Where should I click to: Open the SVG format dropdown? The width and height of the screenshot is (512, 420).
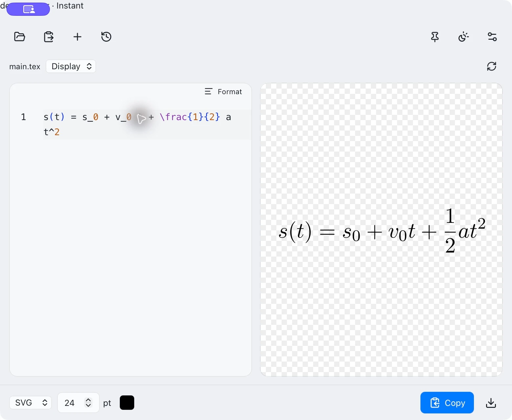31,403
